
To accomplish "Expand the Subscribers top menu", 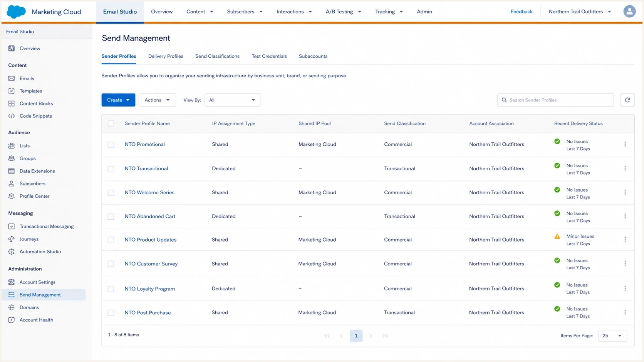I will [x=245, y=12].
